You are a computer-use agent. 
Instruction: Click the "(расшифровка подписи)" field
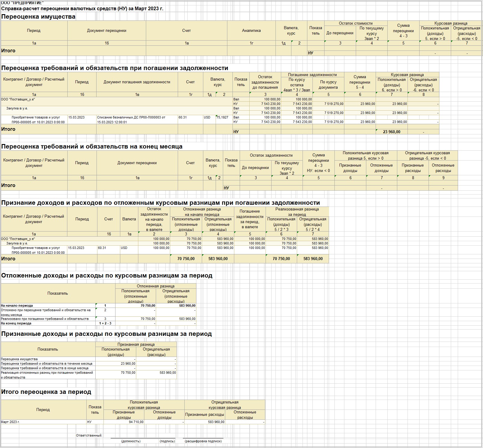coord(203,441)
